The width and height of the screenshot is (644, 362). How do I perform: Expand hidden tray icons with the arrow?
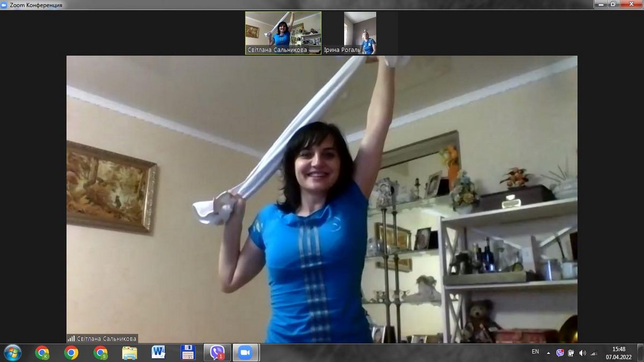[x=548, y=352]
